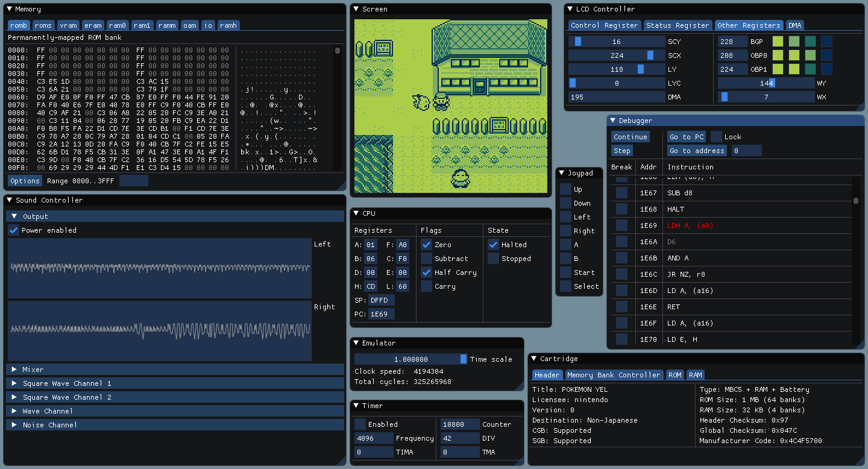Expand the Mixer section
The image size is (868, 469).
point(175,370)
